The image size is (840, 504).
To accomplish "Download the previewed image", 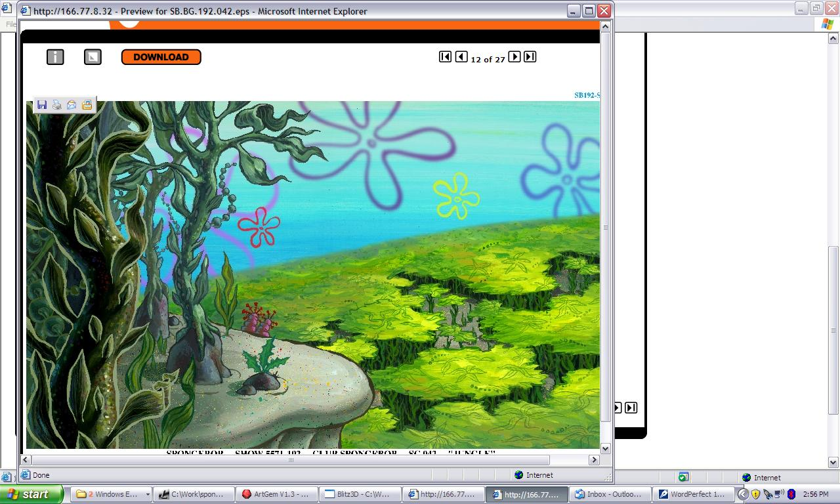I will point(161,57).
